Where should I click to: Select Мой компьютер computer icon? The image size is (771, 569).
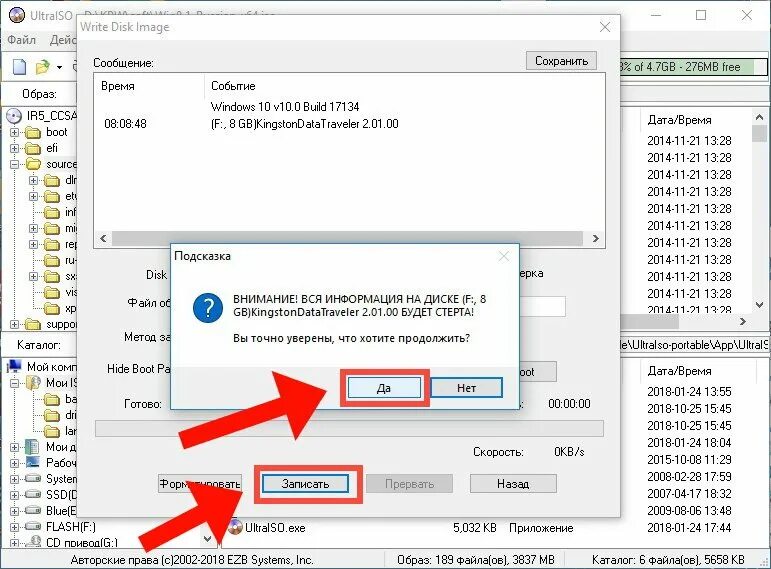pos(15,366)
